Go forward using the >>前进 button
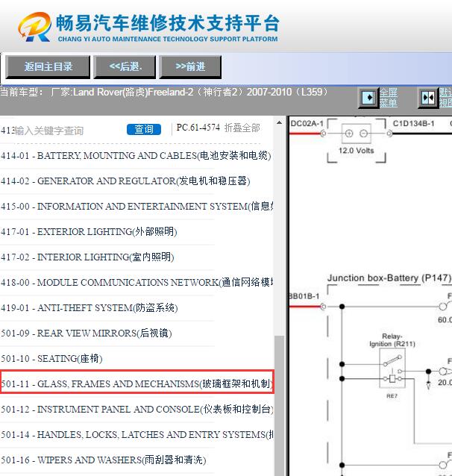452x476 pixels. [x=190, y=67]
